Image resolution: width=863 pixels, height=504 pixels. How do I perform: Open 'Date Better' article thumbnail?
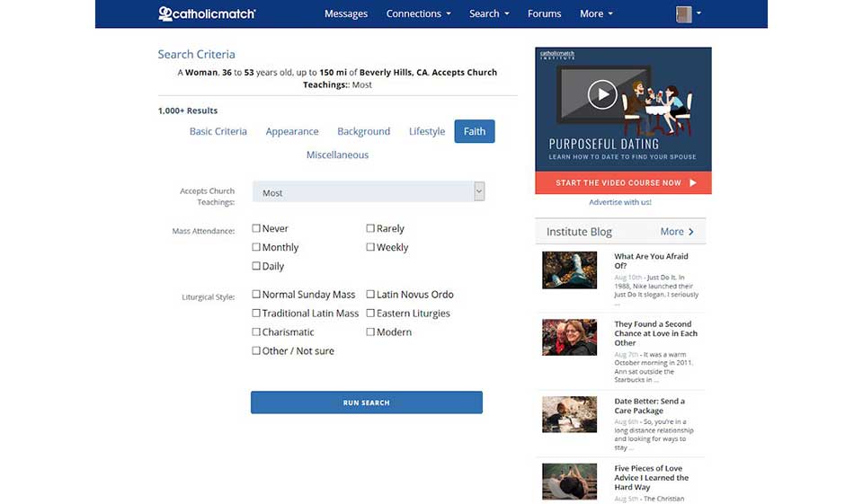point(569,414)
